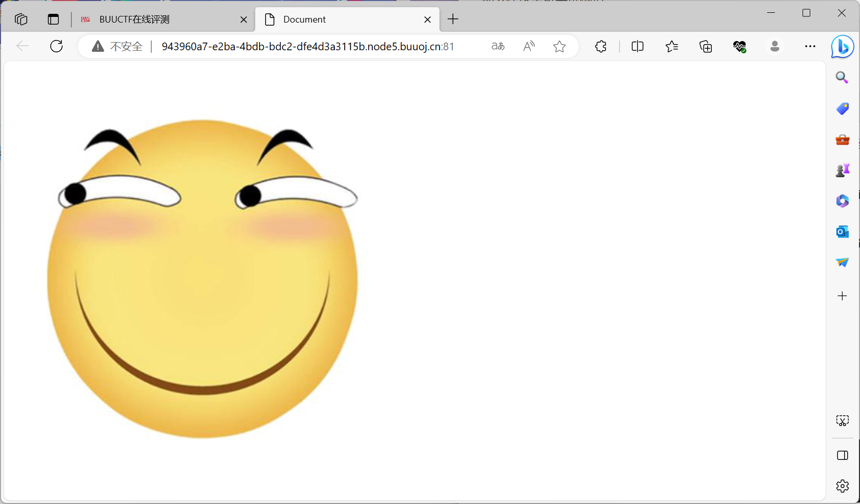Open the sidebar Outlook icon

pos(842,232)
